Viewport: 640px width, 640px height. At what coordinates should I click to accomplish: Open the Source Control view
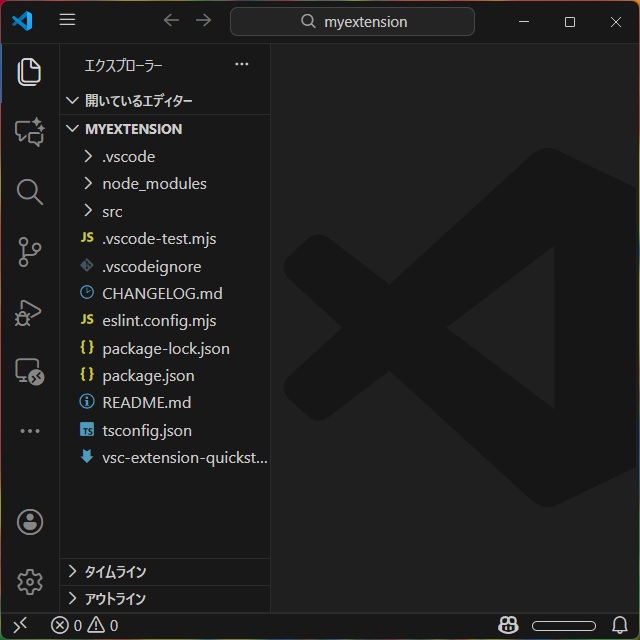30,252
